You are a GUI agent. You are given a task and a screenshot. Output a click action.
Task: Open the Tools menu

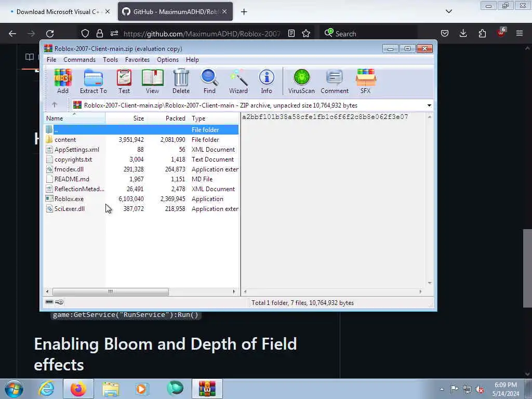(x=110, y=60)
